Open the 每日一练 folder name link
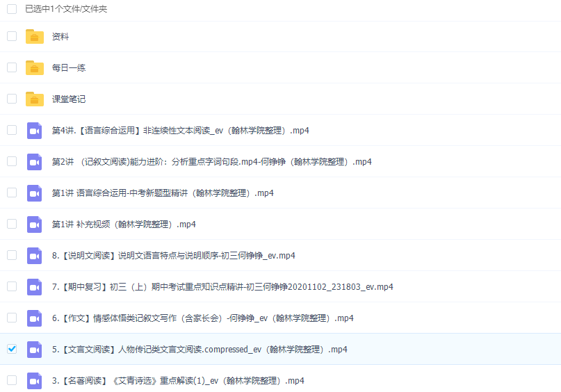561x392 pixels. tap(69, 68)
